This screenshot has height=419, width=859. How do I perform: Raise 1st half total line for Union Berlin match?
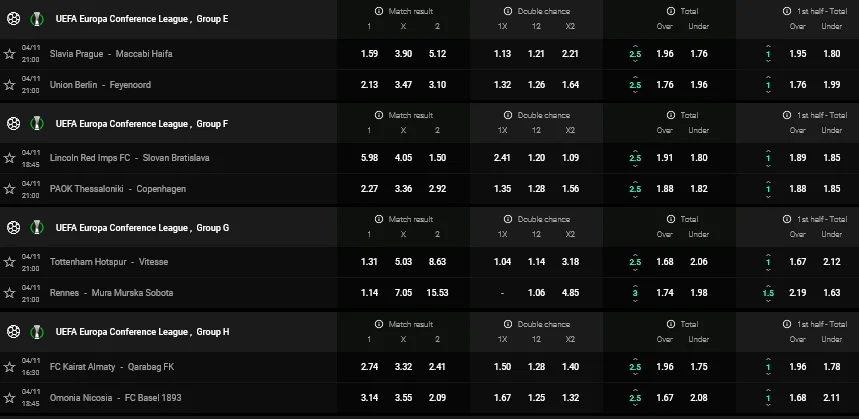coord(768,77)
